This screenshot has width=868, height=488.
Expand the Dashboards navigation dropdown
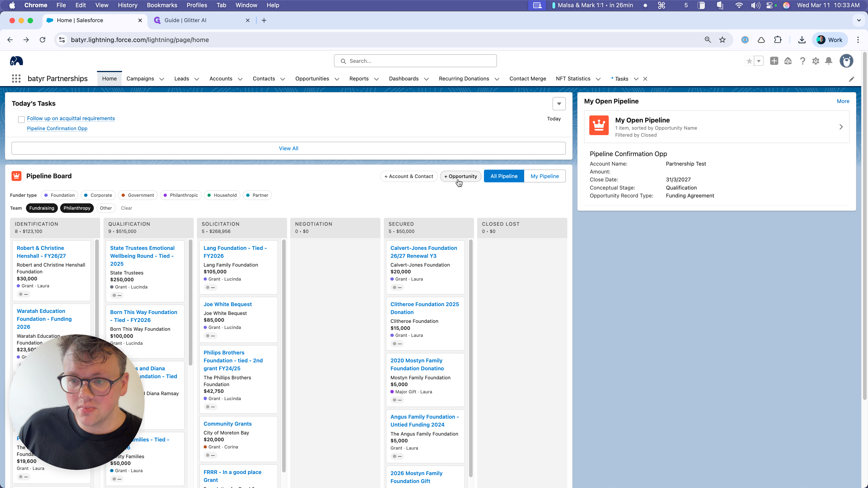tap(426, 79)
